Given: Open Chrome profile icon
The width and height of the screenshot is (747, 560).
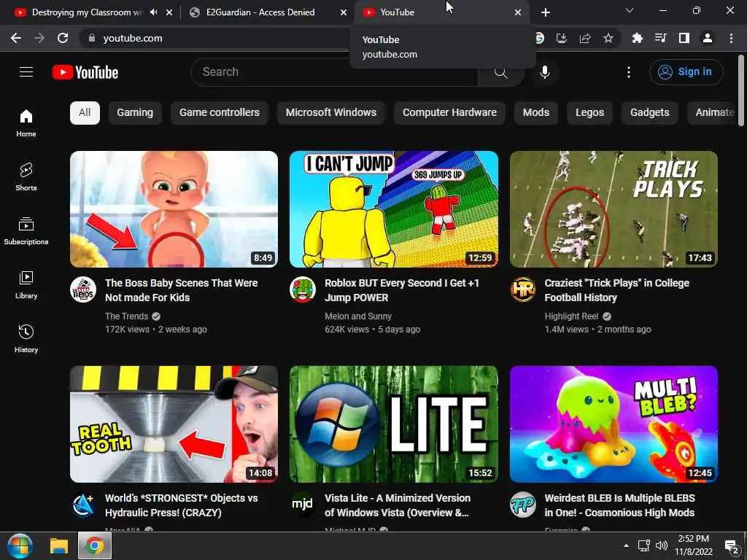Looking at the screenshot, I should coord(708,38).
